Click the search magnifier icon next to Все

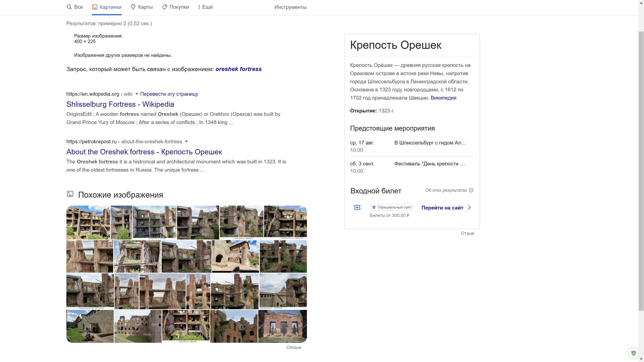click(x=69, y=7)
